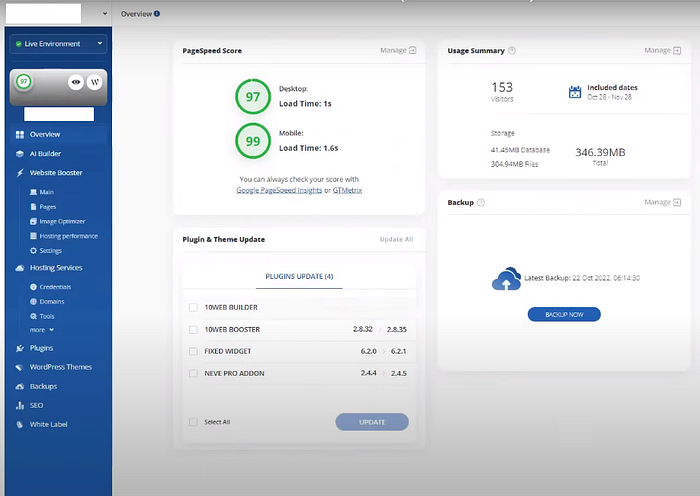Check the 10WEB BOOSTER plugin checkbox
700x496 pixels.
[193, 329]
